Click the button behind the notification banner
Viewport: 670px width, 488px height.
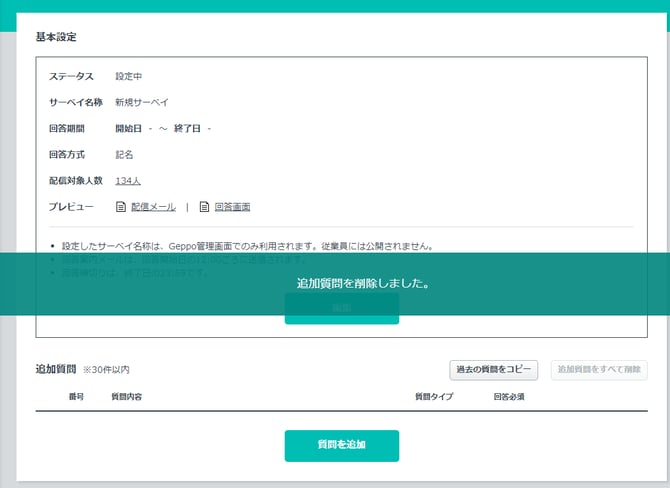tap(342, 309)
